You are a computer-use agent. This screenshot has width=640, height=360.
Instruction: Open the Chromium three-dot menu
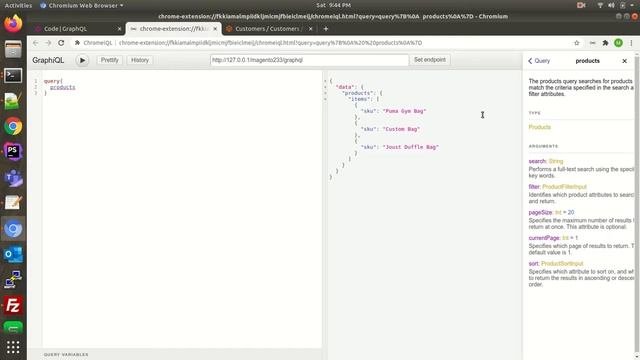coord(631,43)
